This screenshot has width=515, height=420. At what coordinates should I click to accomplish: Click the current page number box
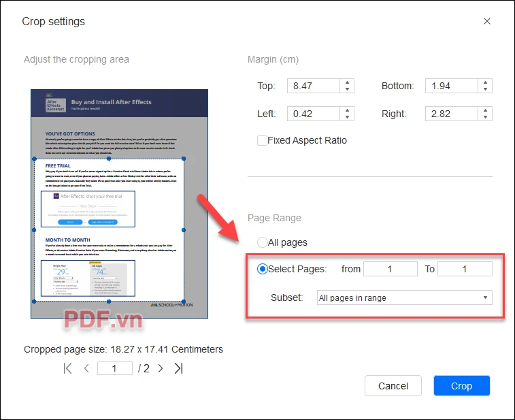coord(114,368)
